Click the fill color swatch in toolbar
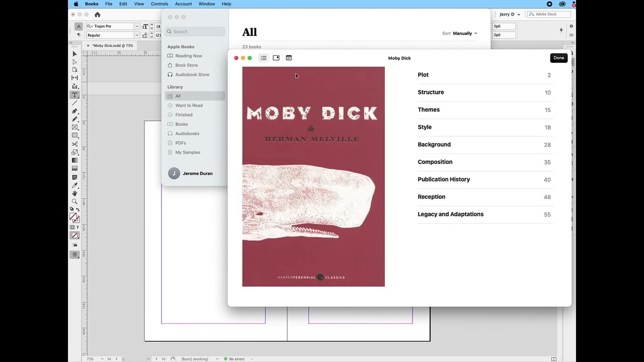644x362 pixels. click(72, 216)
